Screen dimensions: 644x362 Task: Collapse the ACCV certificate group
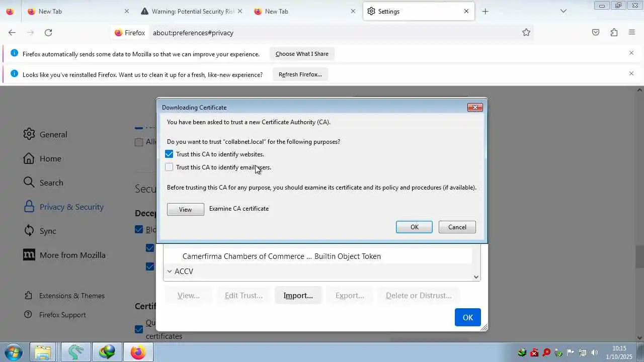tap(170, 271)
